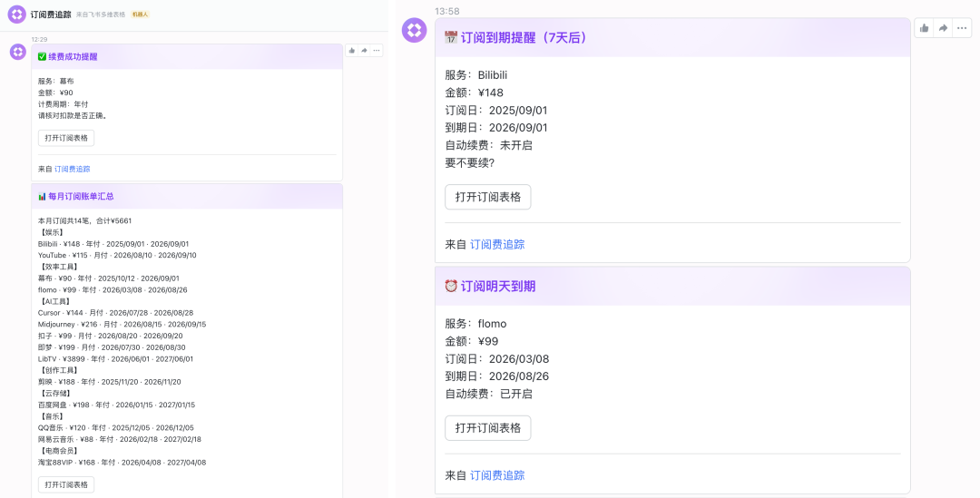The width and height of the screenshot is (980, 498).
Task: Open 订阅费追踪 link in the Bilibili 到期提醒 card
Action: coord(497,244)
